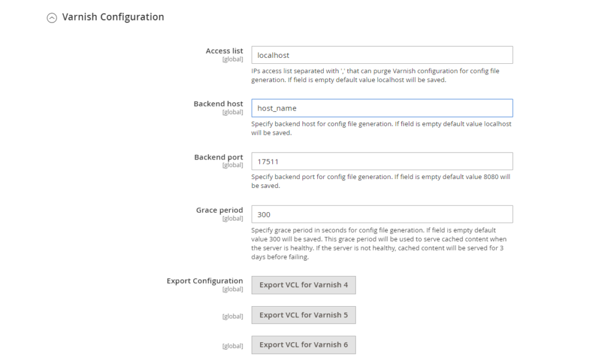Focus the Access list input field
This screenshot has width=605, height=364.
pos(382,55)
